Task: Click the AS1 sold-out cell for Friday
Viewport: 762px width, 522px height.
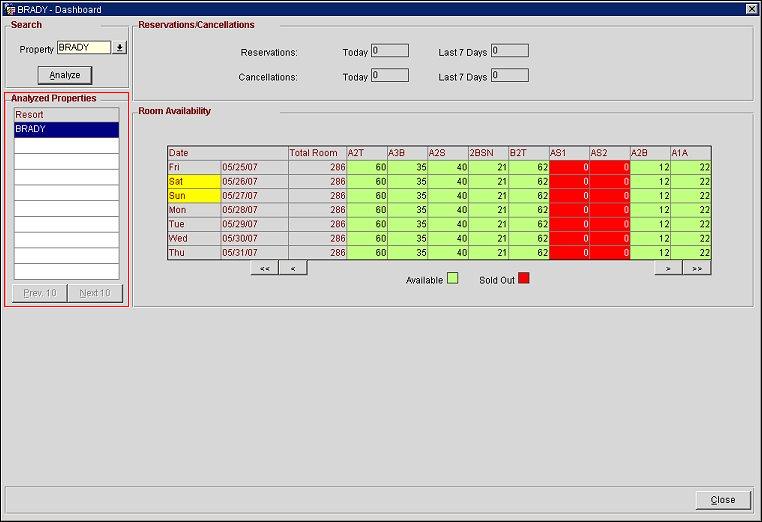Action: pos(568,167)
